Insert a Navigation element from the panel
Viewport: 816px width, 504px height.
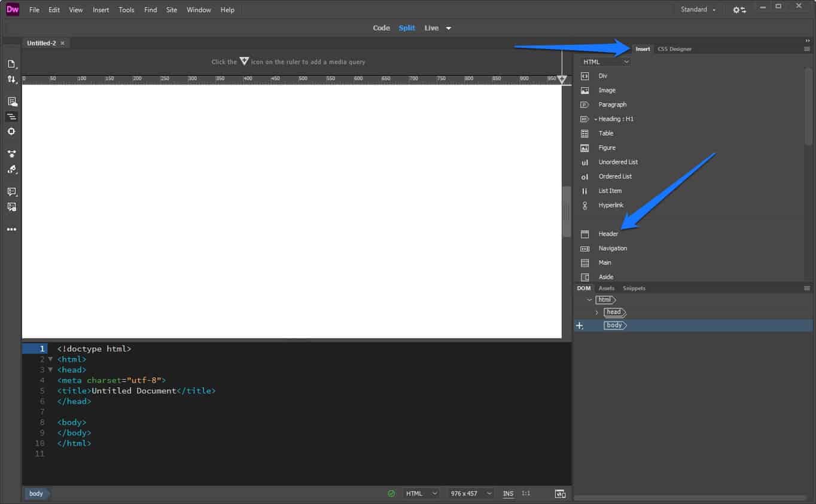[x=611, y=248]
